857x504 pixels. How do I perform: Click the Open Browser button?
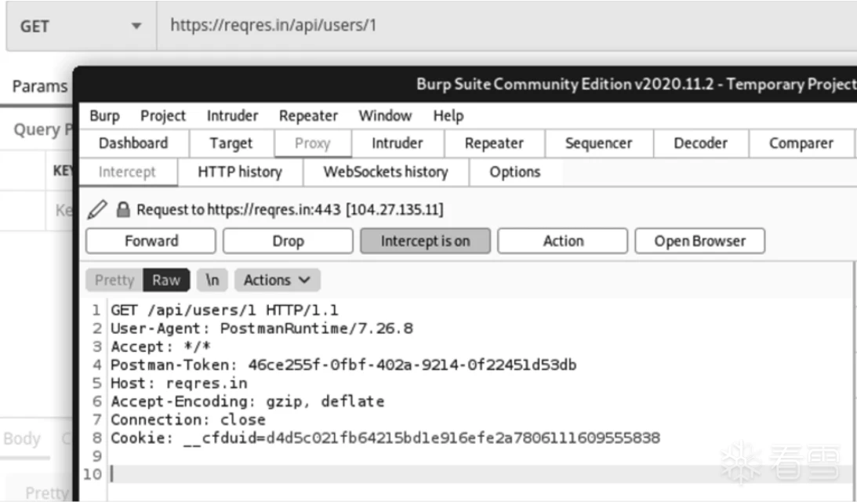[x=700, y=241]
